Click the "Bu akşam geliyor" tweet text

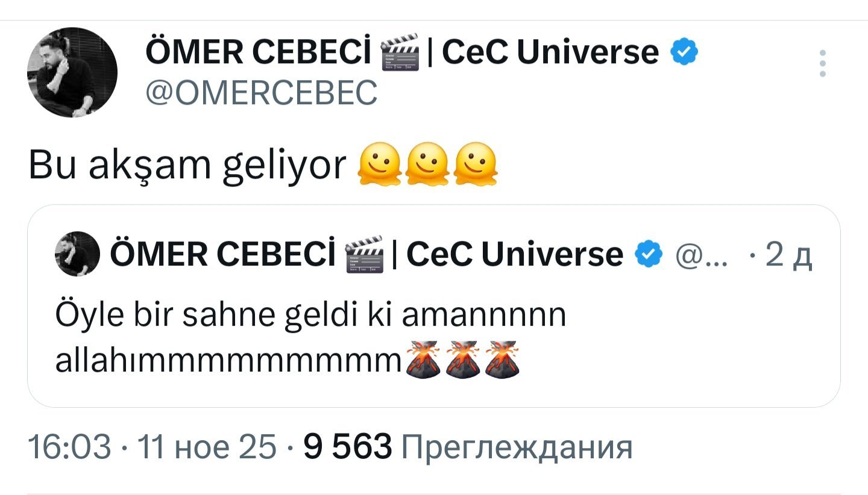pyautogui.click(x=187, y=163)
